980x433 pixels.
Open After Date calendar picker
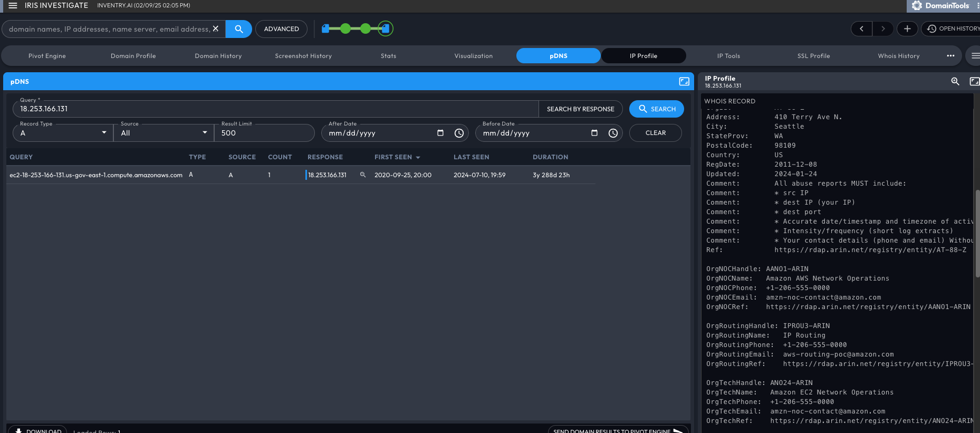(x=440, y=133)
